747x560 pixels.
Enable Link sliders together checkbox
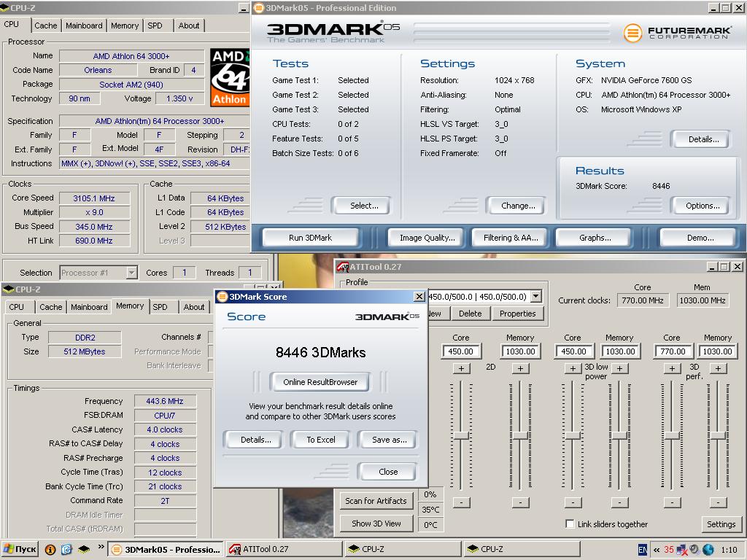click(570, 524)
